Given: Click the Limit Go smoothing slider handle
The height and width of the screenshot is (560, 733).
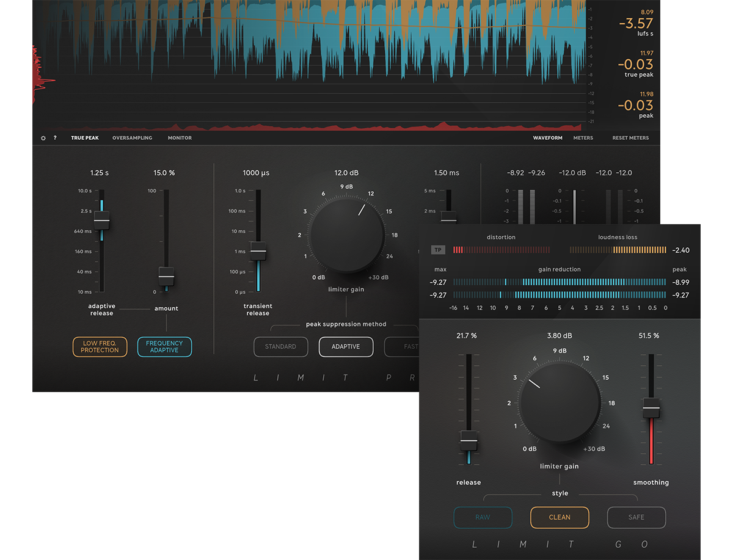Looking at the screenshot, I should [651, 408].
